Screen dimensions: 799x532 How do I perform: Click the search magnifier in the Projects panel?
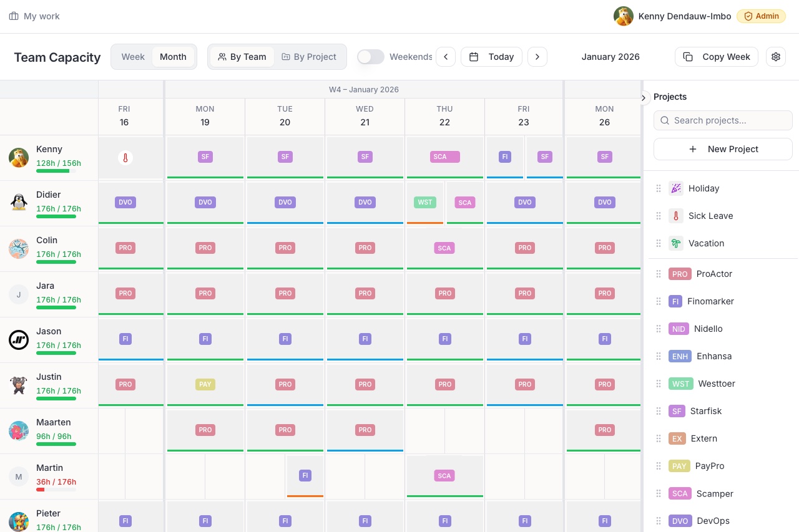click(665, 120)
